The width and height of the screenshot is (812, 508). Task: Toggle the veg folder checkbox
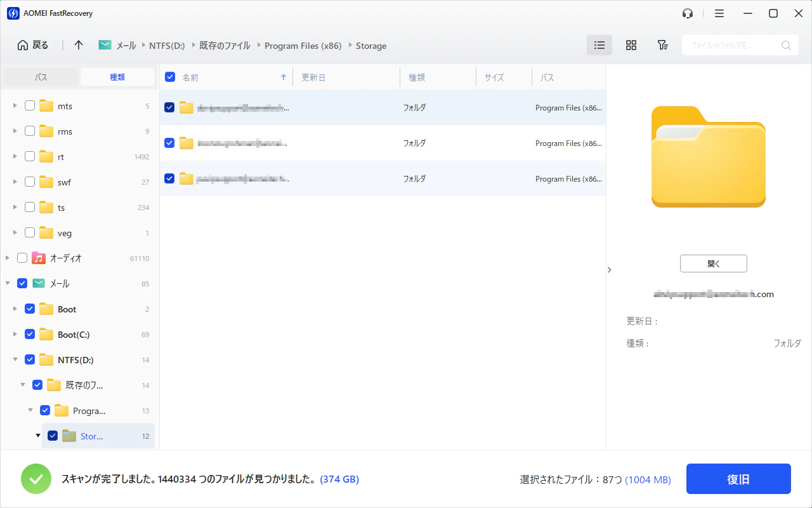[30, 233]
